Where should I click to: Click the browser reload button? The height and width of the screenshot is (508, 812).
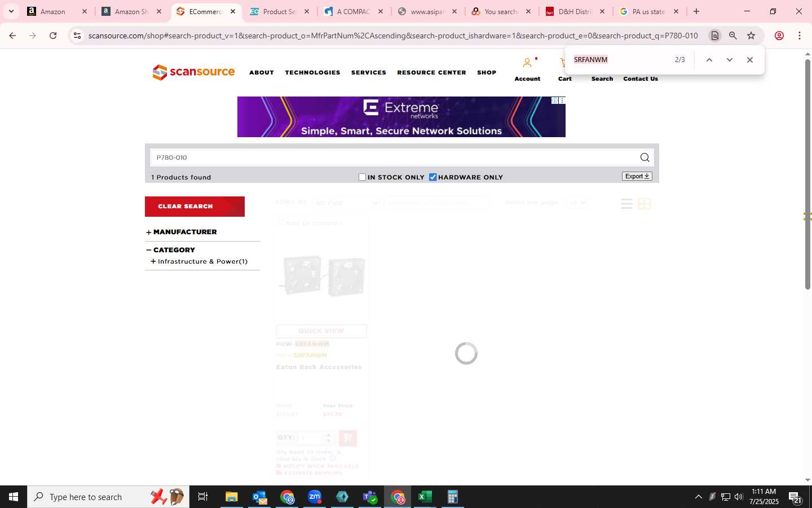pos(53,36)
